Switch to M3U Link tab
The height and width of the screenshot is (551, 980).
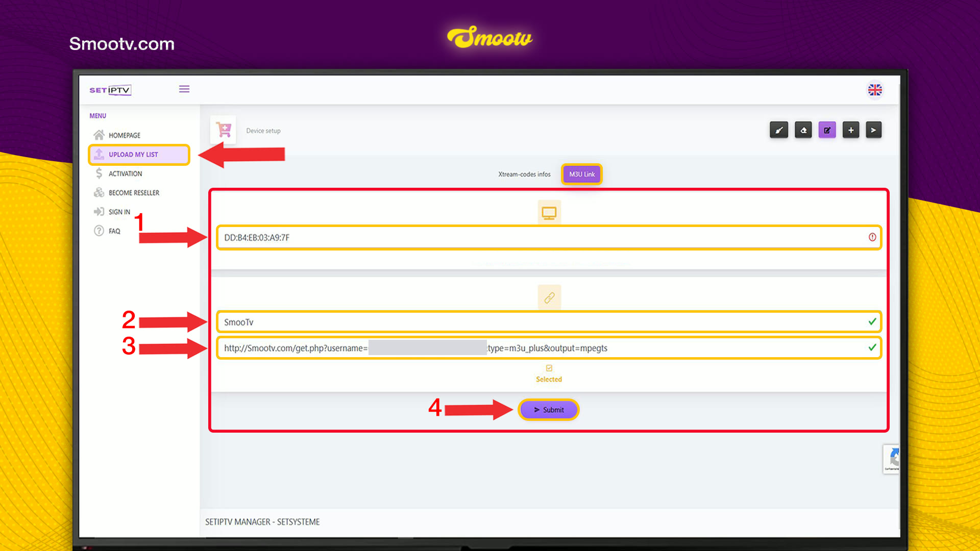[582, 174]
